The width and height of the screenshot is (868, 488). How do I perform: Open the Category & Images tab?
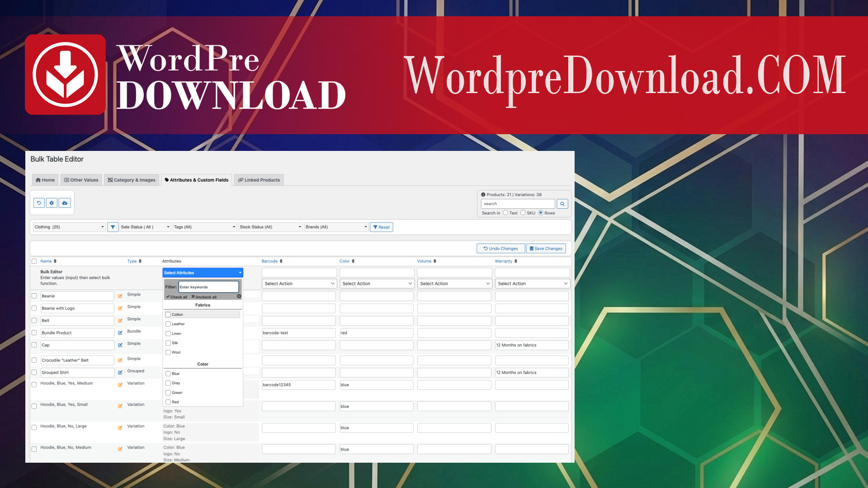coord(132,180)
